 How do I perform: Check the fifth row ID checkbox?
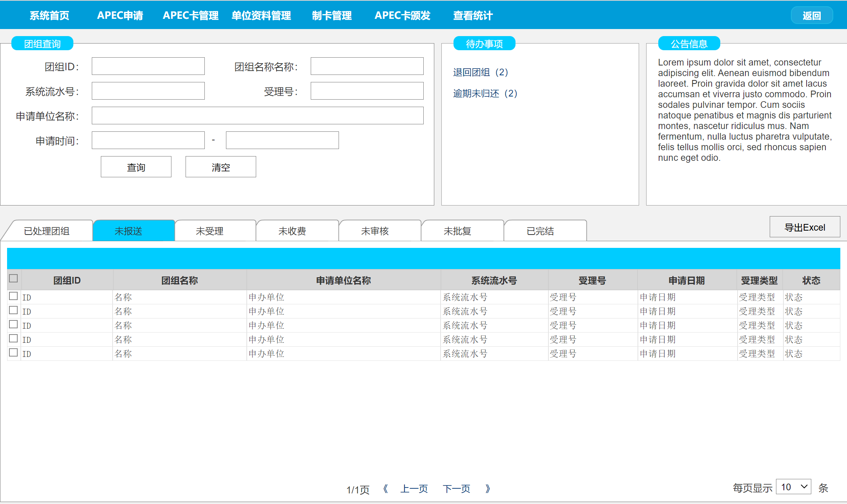[13, 353]
